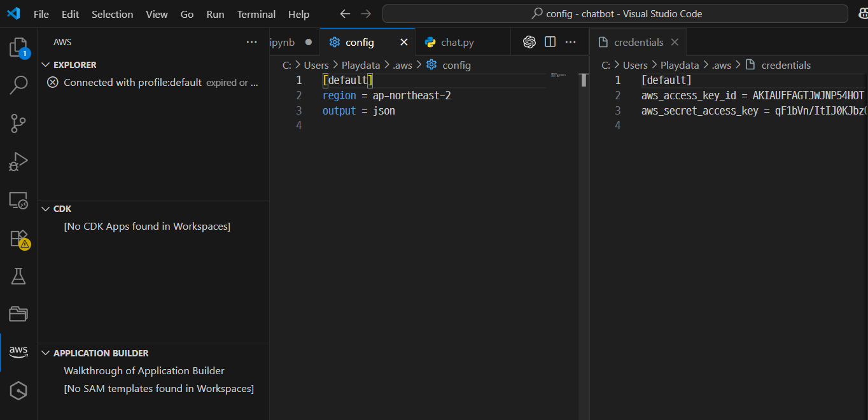
Task: Close the config tab
Action: pos(404,42)
